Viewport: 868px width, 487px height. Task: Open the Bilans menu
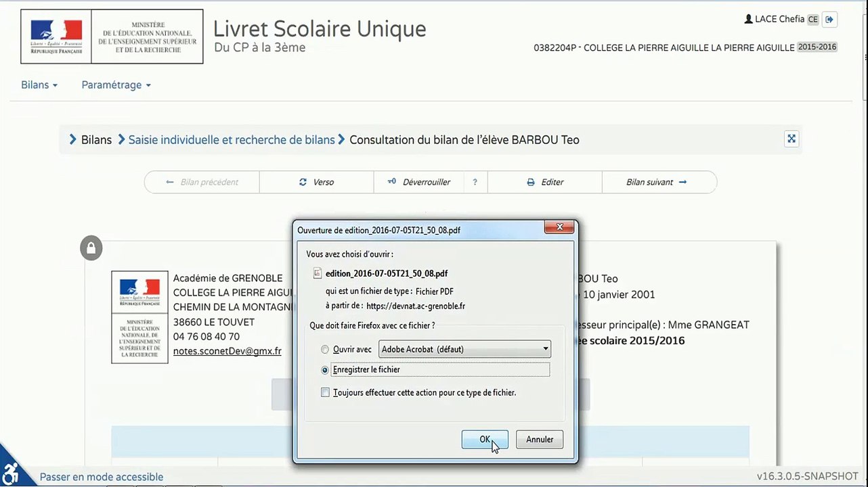click(x=39, y=85)
